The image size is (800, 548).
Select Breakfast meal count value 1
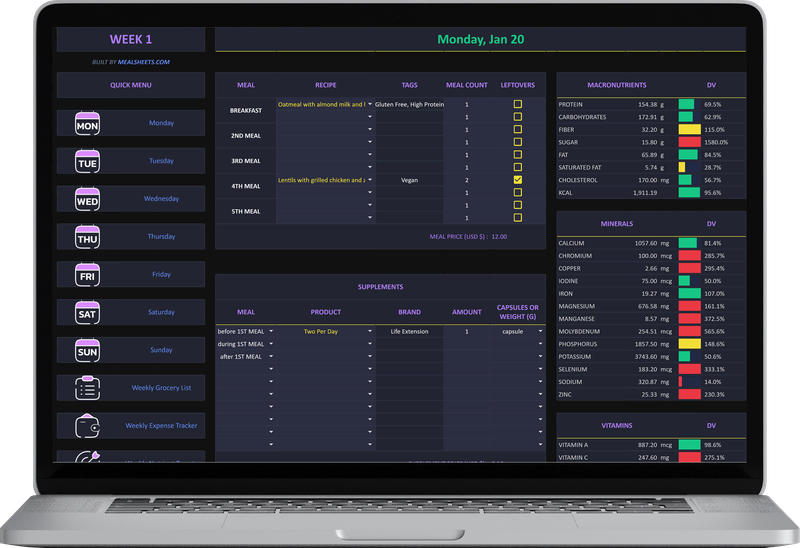tap(466, 104)
